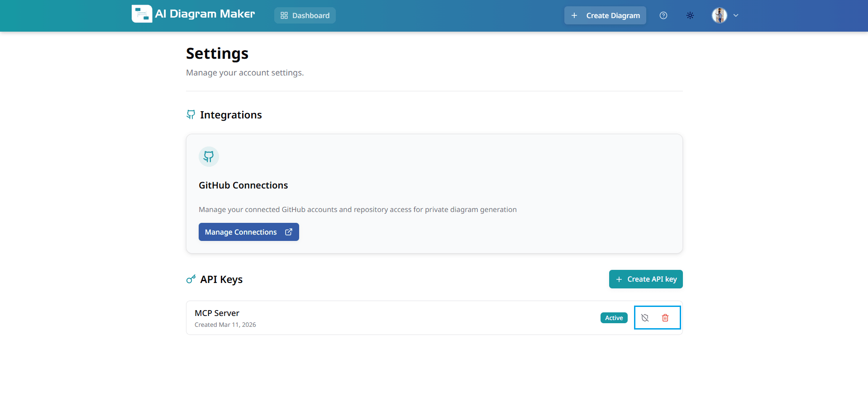Screen dimensions: 868x410
Task: Click the plus icon on Create API key
Action: 618,279
